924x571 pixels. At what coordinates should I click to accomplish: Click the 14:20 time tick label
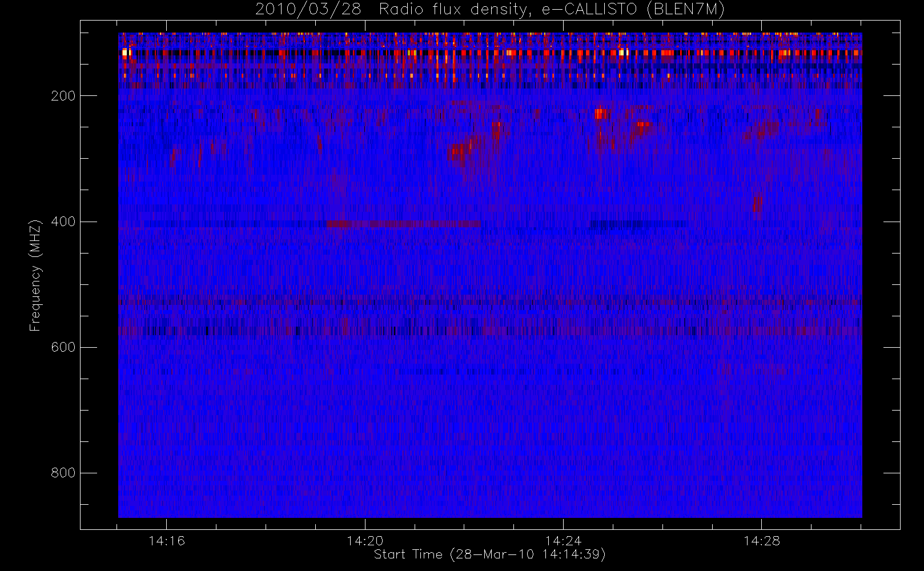365,541
